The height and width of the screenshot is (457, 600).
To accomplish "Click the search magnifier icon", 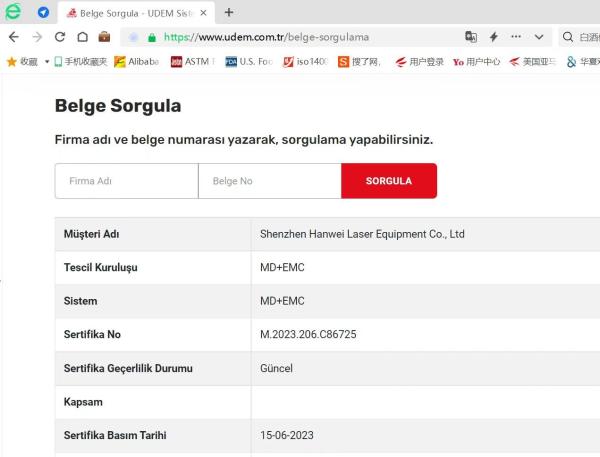I will pos(568,37).
